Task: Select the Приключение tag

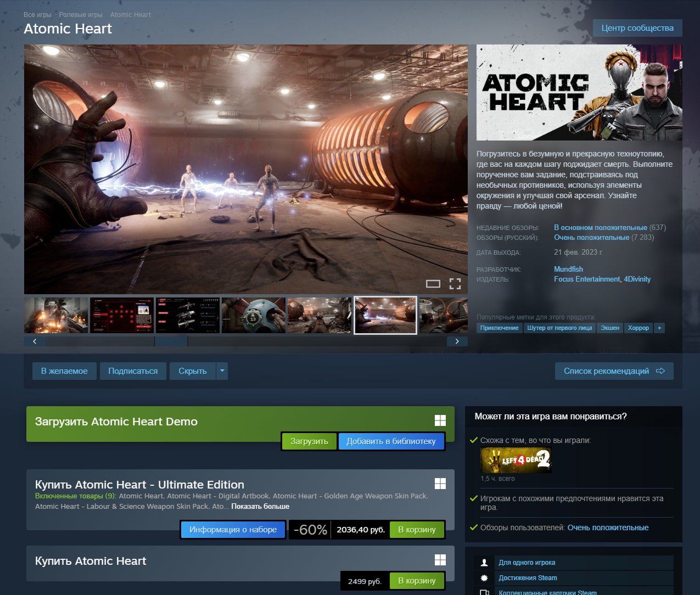Action: (x=499, y=328)
